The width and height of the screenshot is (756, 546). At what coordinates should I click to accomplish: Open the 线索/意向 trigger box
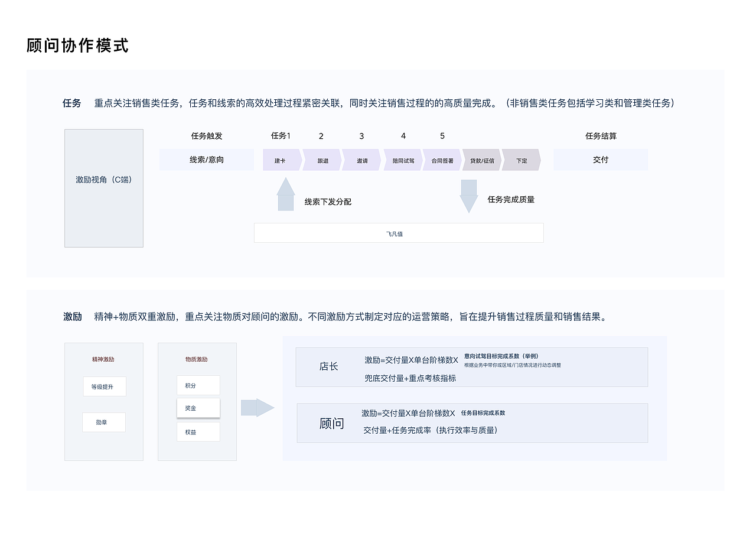[x=207, y=160]
